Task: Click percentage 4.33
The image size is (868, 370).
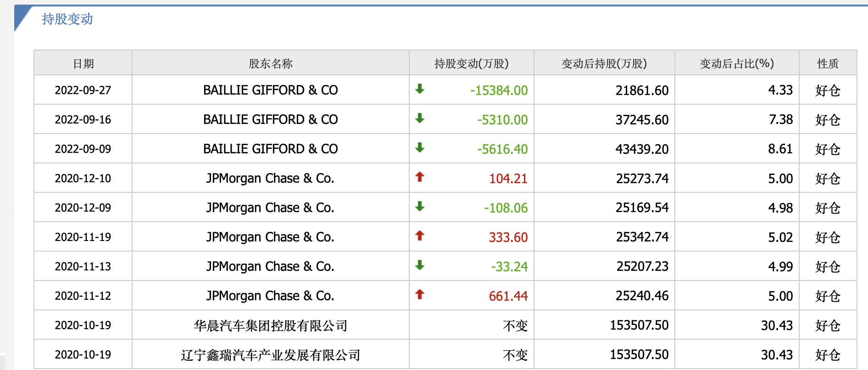Action: pyautogui.click(x=780, y=90)
